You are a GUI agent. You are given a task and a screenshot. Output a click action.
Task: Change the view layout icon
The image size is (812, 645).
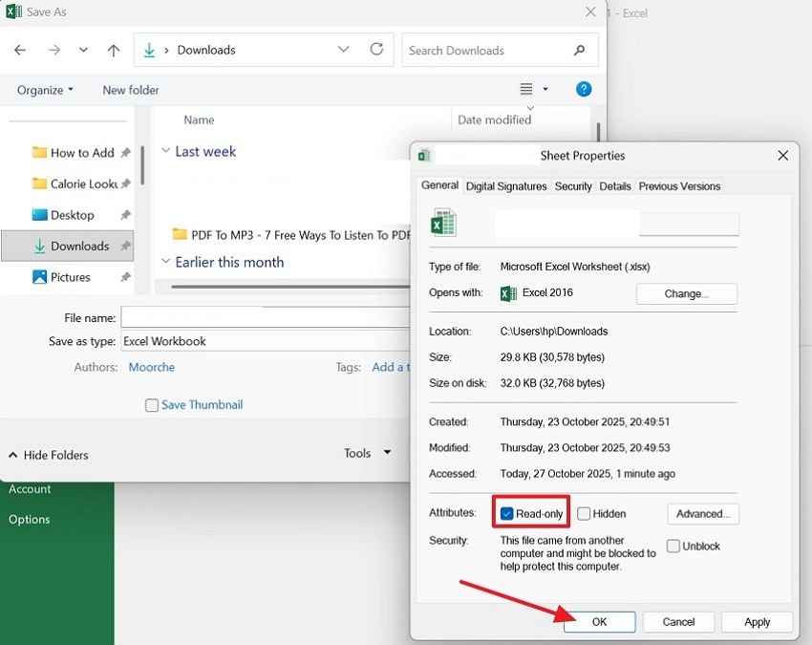(526, 89)
